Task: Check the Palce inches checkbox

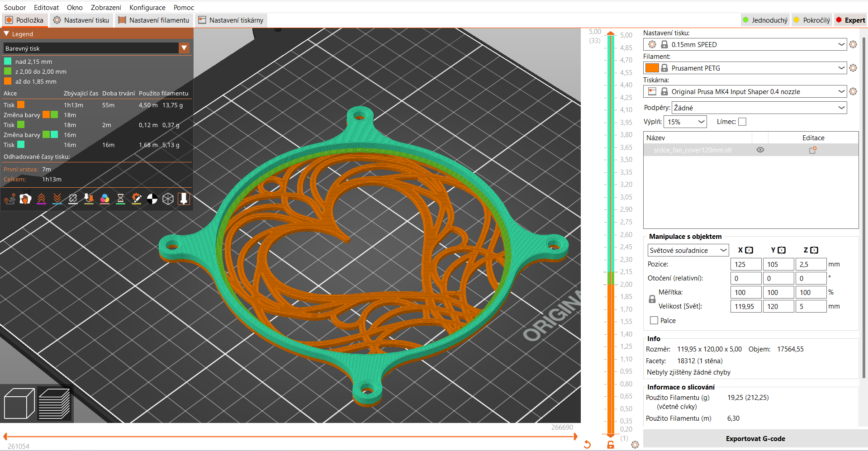Action: pos(654,320)
